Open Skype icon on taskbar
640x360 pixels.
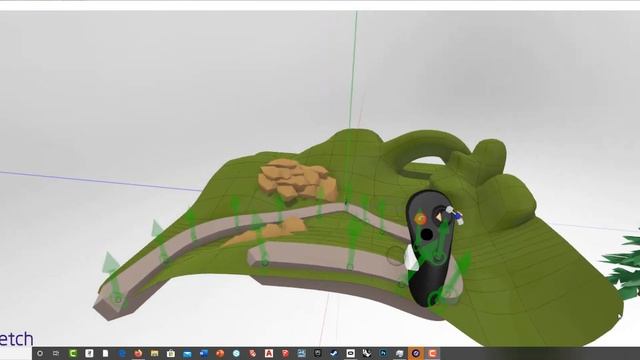click(236, 353)
